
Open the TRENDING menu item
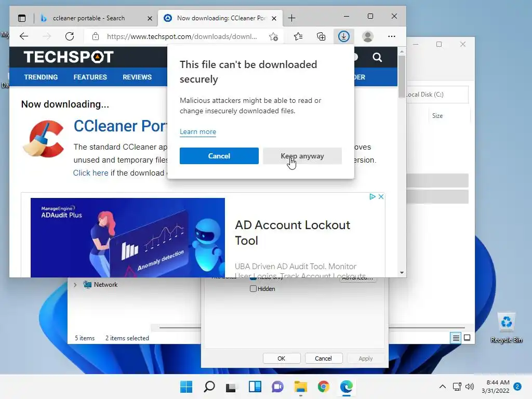pyautogui.click(x=41, y=77)
